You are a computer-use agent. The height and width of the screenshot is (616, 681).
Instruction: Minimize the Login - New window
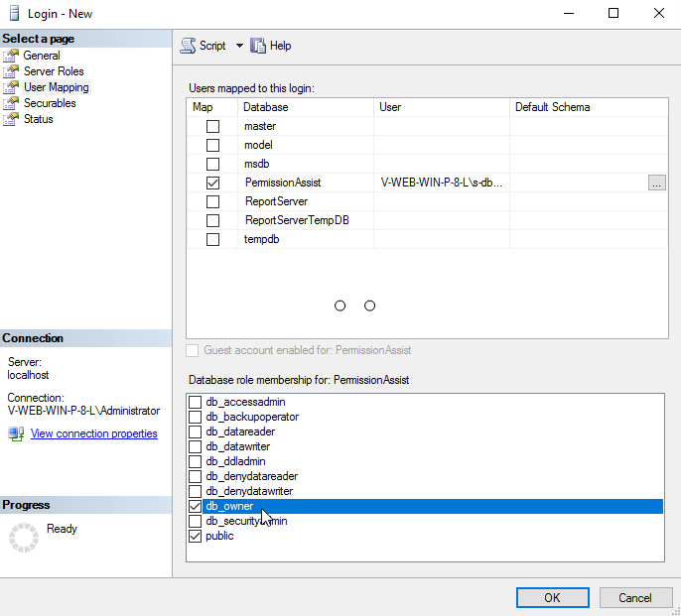pyautogui.click(x=569, y=14)
